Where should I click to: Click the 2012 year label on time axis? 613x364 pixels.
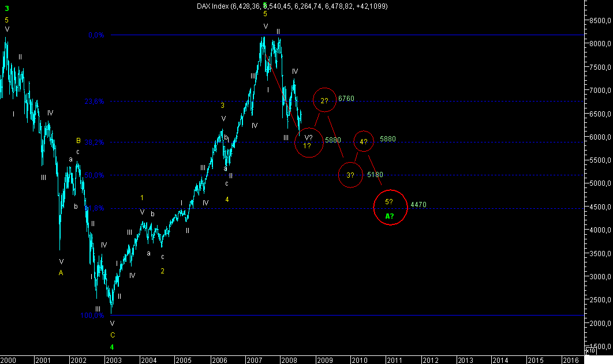pos(431,360)
